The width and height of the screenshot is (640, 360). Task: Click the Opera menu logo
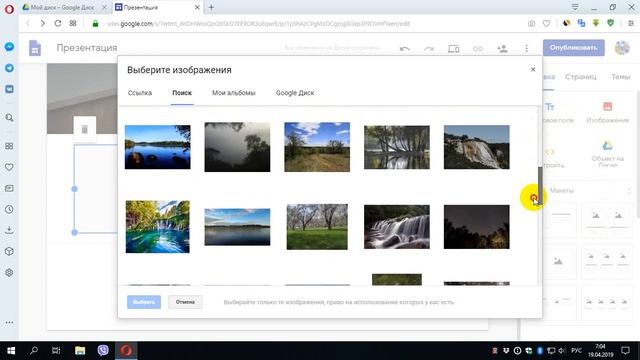tap(9, 9)
